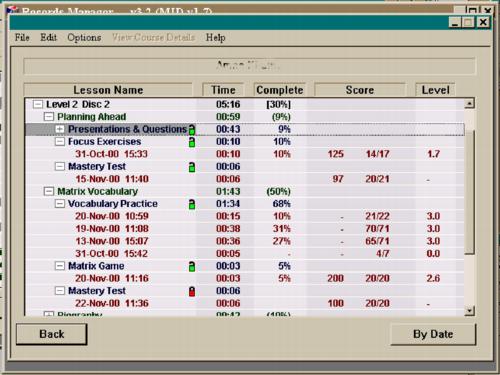Click the 125 score value

(x=335, y=154)
